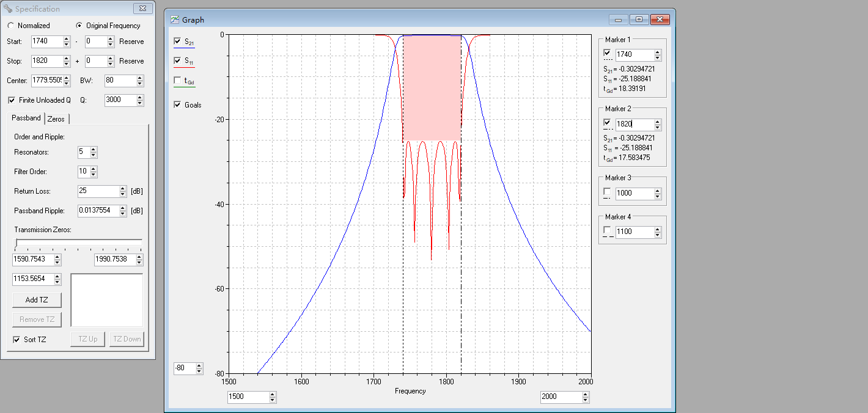Viewport: 868px width, 413px height.
Task: Minimize the Graph window
Action: tap(619, 20)
